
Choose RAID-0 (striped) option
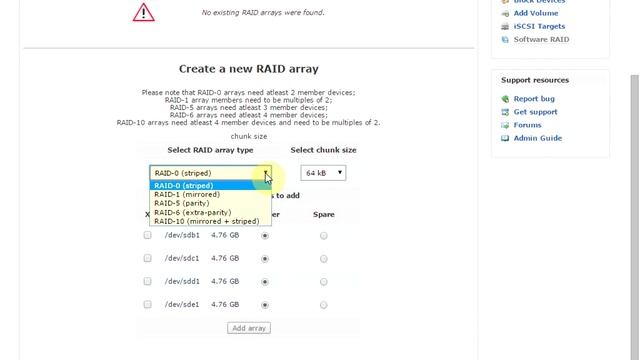(x=210, y=186)
